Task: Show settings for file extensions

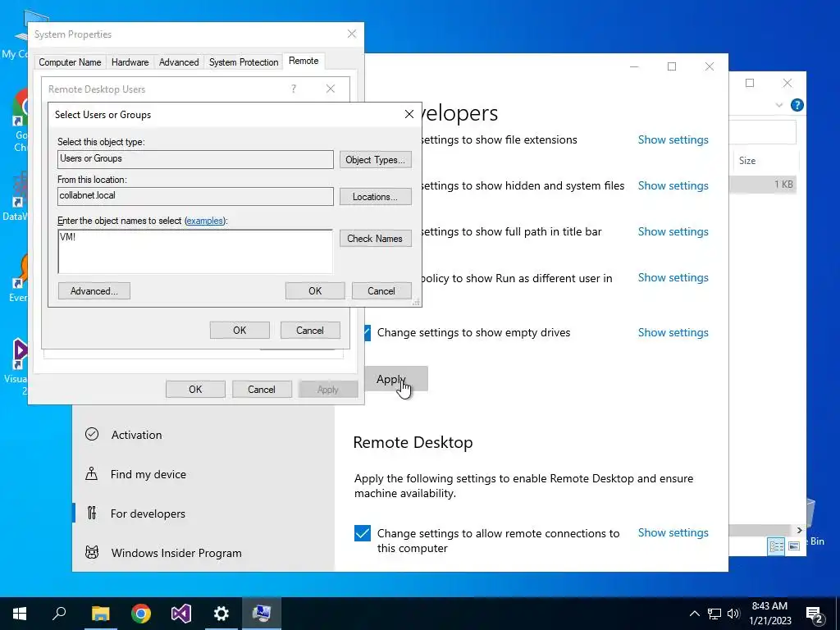Action: click(x=673, y=139)
